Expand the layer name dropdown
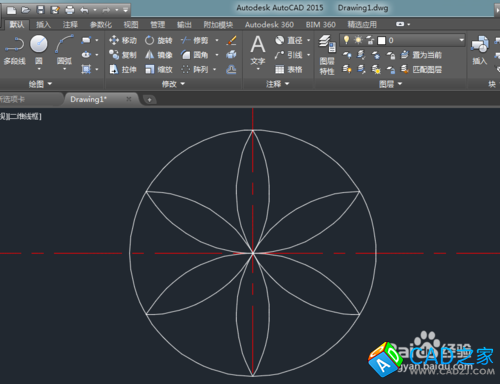The width and height of the screenshot is (500, 384). click(461, 40)
